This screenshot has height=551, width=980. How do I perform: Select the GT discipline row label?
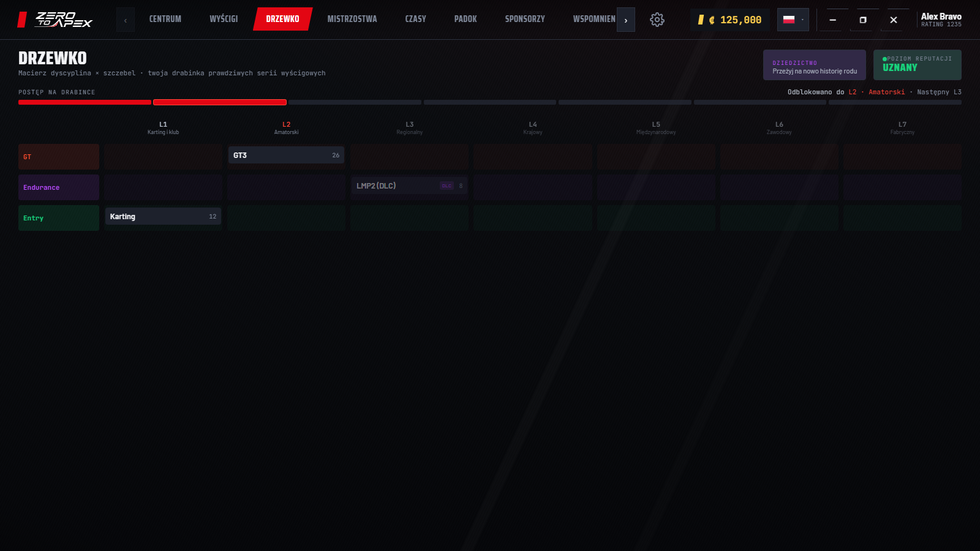pos(59,157)
